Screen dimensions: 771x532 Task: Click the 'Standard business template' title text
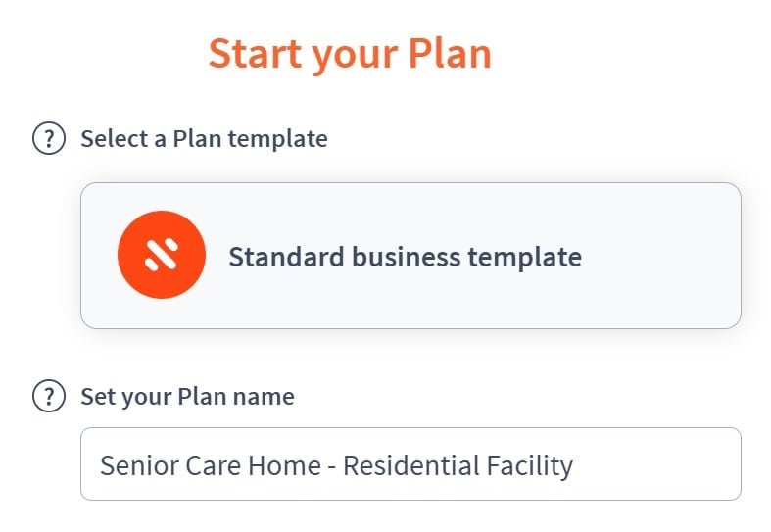click(x=406, y=257)
